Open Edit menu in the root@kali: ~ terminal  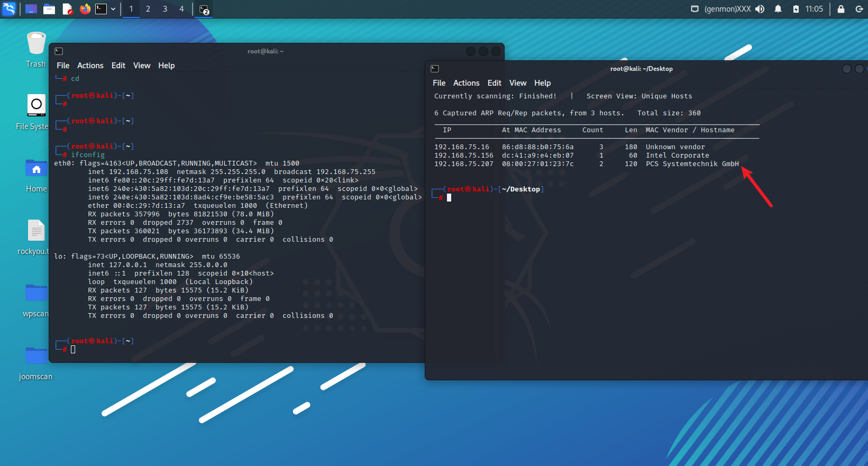pos(118,66)
